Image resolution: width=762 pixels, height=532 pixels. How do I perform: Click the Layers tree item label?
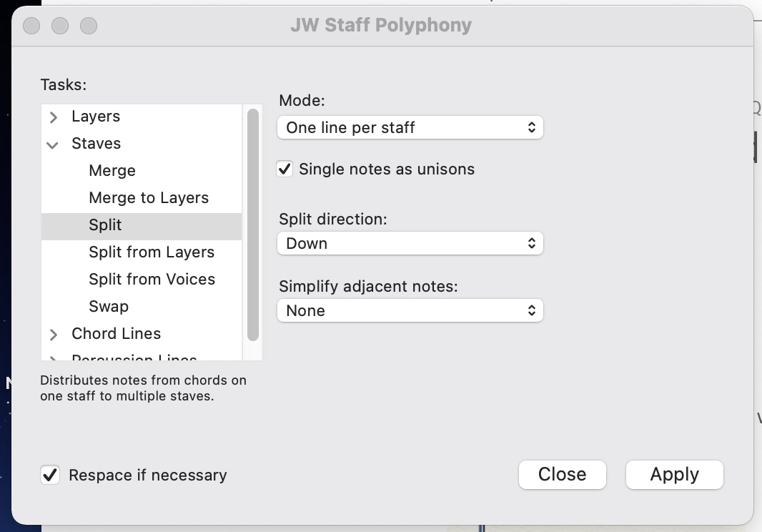pyautogui.click(x=96, y=117)
